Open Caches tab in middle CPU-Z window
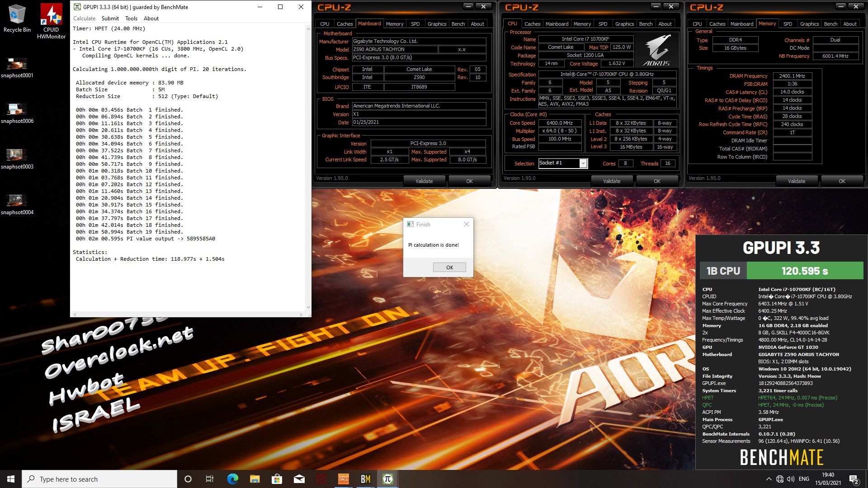This screenshot has height=488, width=868. [532, 24]
